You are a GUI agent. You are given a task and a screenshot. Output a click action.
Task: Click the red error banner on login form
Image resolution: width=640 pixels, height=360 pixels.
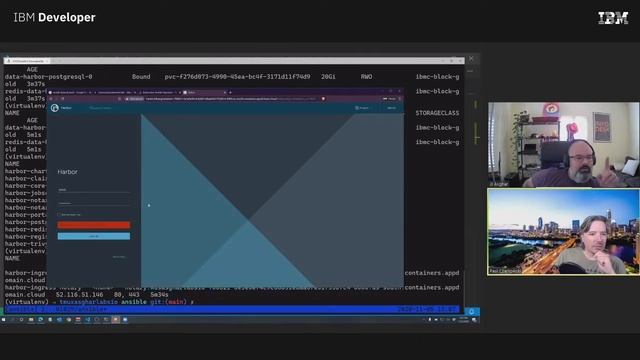point(94,225)
